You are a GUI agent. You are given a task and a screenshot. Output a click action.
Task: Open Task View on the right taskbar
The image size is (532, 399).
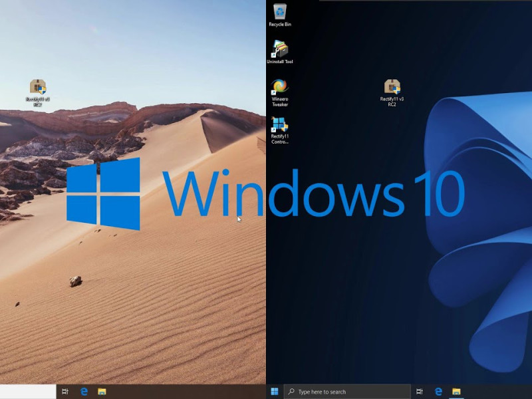point(420,392)
